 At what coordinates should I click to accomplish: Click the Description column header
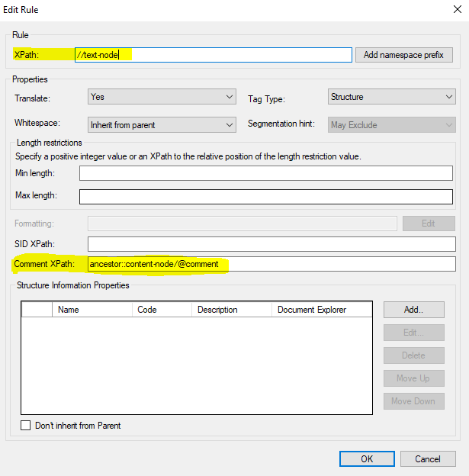[x=231, y=310]
